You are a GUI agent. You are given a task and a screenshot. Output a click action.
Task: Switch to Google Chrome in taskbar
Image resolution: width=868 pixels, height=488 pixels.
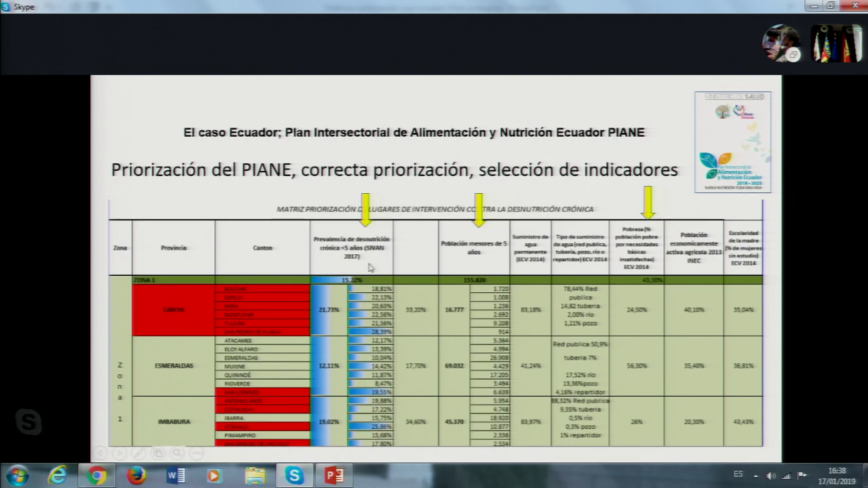point(96,476)
